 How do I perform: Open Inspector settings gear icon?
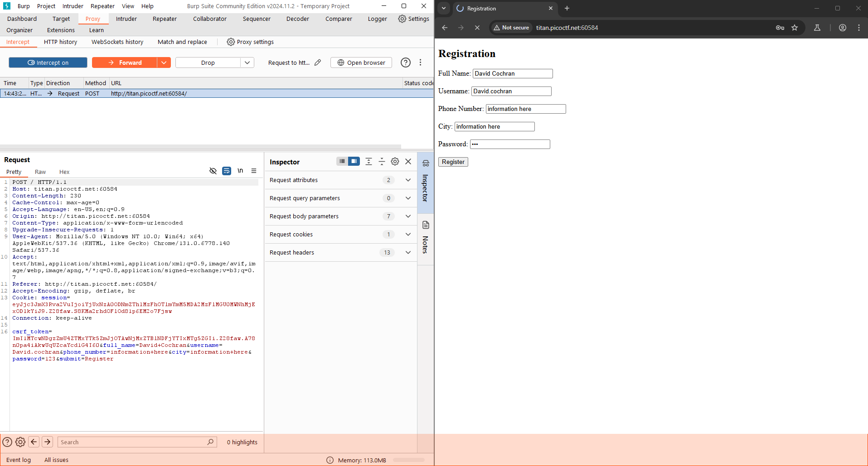click(395, 161)
